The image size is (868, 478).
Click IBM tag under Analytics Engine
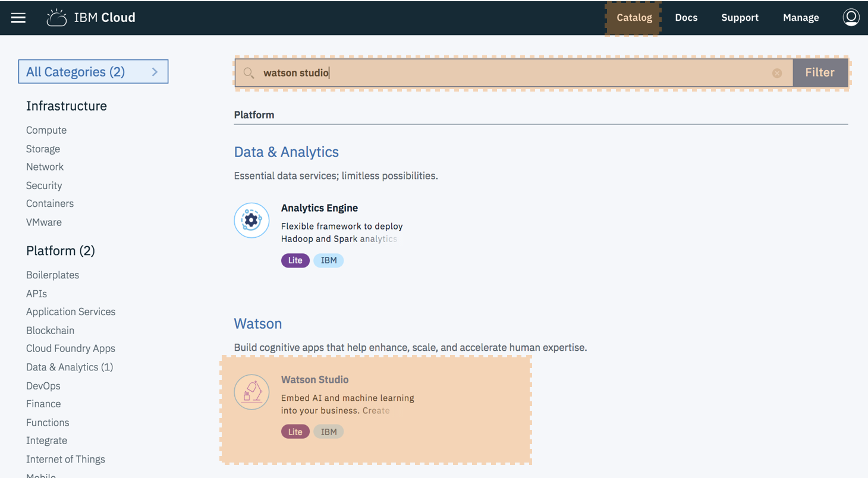[328, 260]
